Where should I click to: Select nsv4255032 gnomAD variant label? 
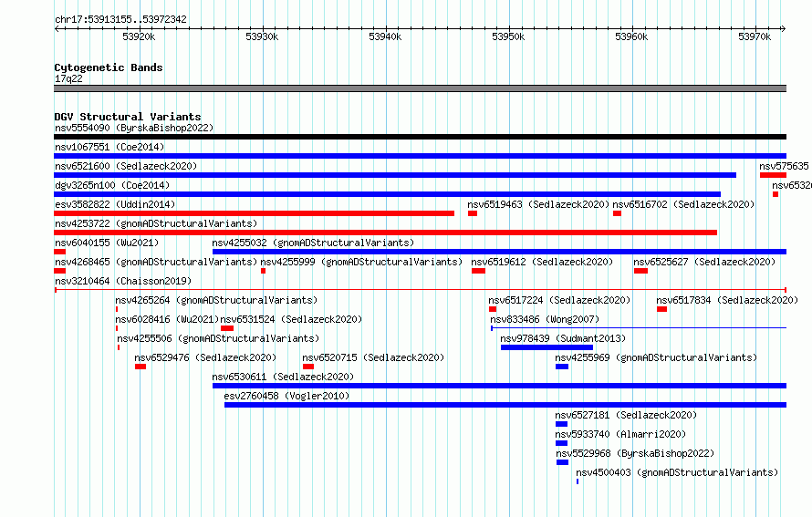[x=313, y=243]
